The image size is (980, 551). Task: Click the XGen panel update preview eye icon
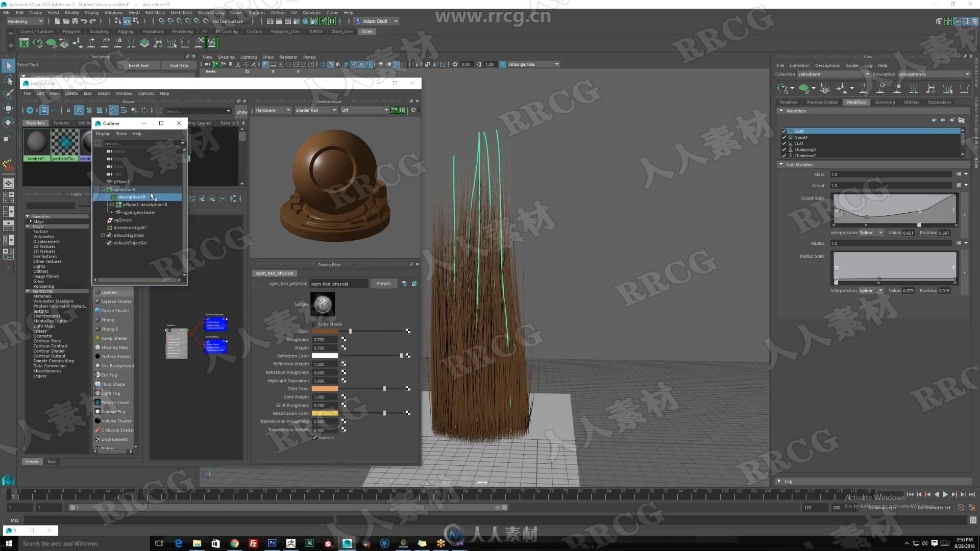tap(782, 89)
